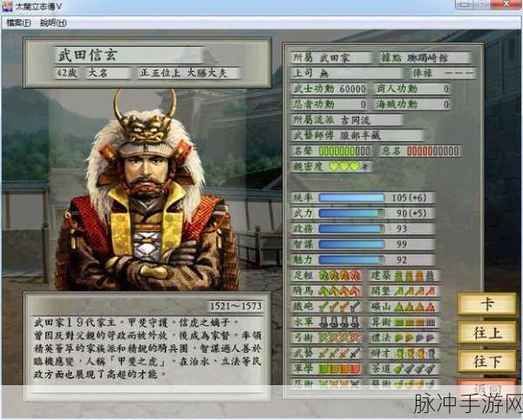
Task: Click the 鐵砲 gun skill icons
Action: click(340, 307)
